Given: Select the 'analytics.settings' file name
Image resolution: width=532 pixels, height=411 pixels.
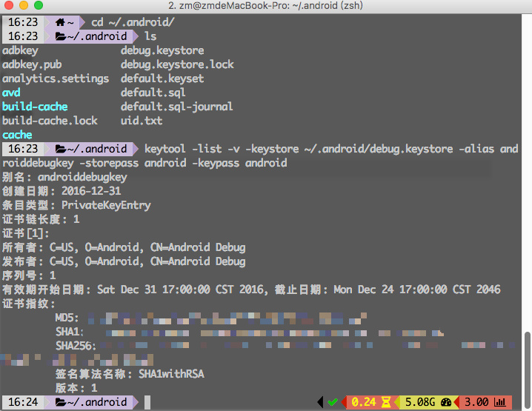Looking at the screenshot, I should [56, 78].
